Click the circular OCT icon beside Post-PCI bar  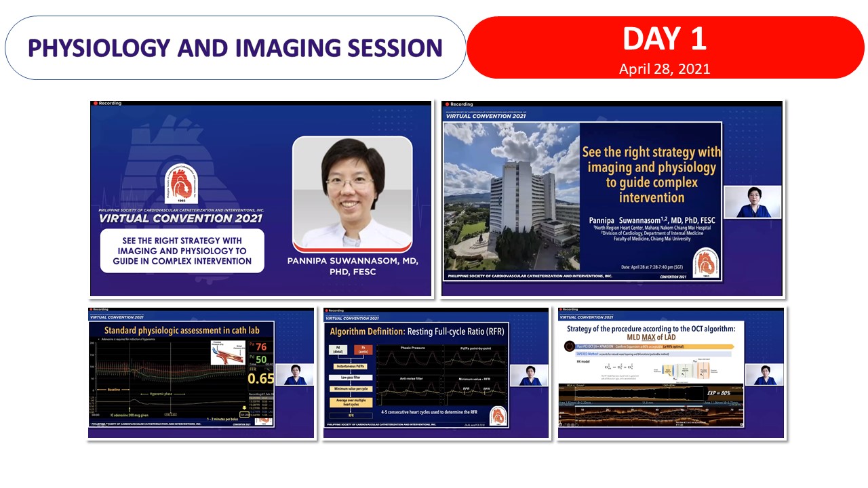pyautogui.click(x=570, y=346)
